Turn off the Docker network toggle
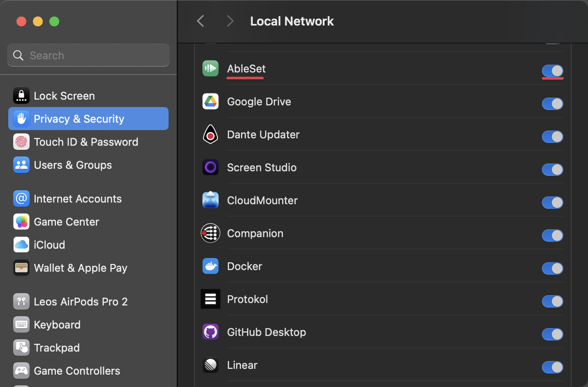This screenshot has width=588, height=387. click(x=552, y=268)
